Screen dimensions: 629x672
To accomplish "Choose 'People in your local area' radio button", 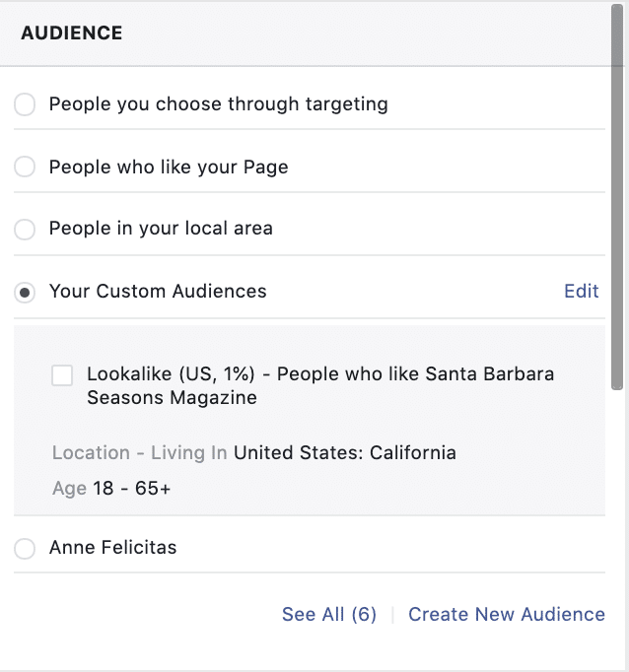I will click(x=25, y=230).
